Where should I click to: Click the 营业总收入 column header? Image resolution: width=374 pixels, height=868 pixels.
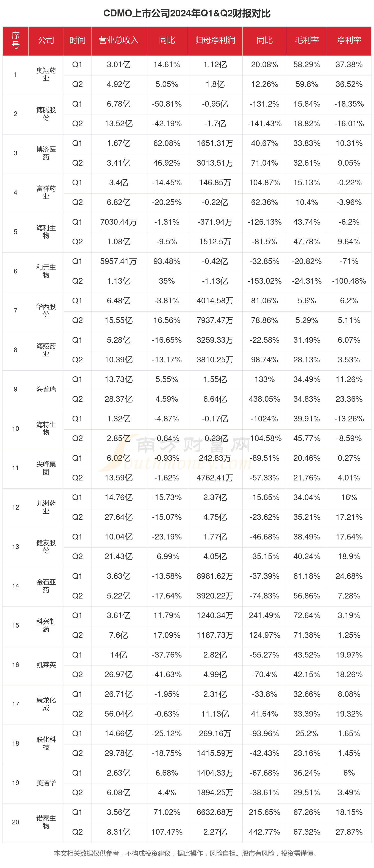[x=118, y=40]
